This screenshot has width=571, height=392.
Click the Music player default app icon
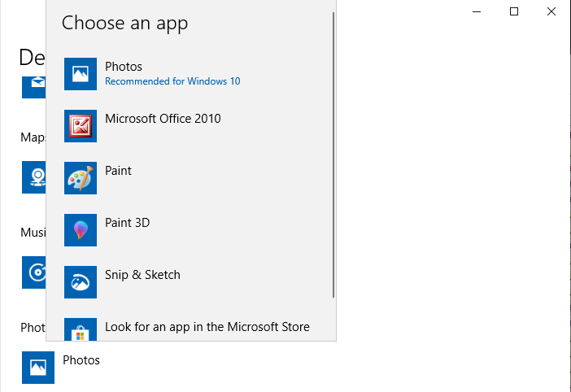34,272
